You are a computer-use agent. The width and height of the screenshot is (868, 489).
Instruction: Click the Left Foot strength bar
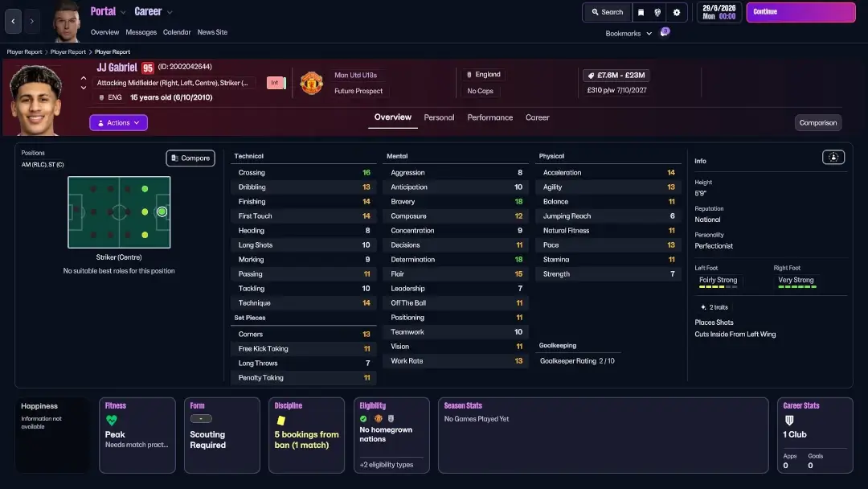pyautogui.click(x=718, y=287)
